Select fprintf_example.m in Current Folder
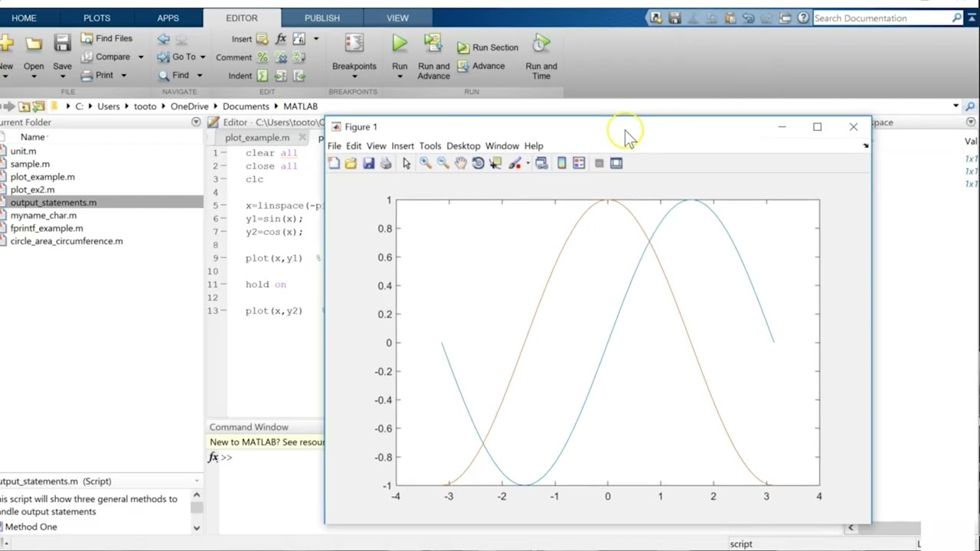The width and height of the screenshot is (980, 551). coord(47,228)
